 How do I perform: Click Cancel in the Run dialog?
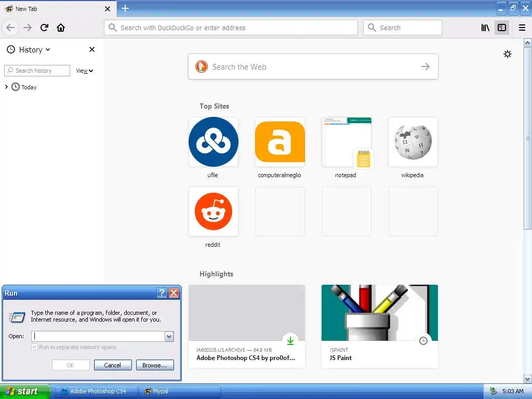(113, 365)
